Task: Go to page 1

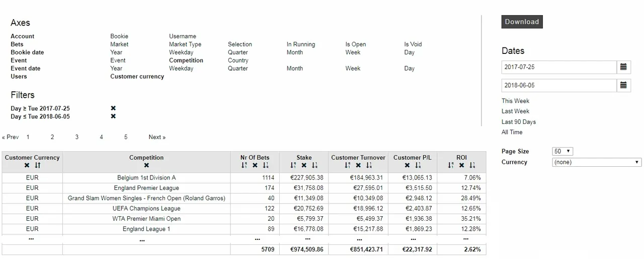Action: (x=28, y=137)
